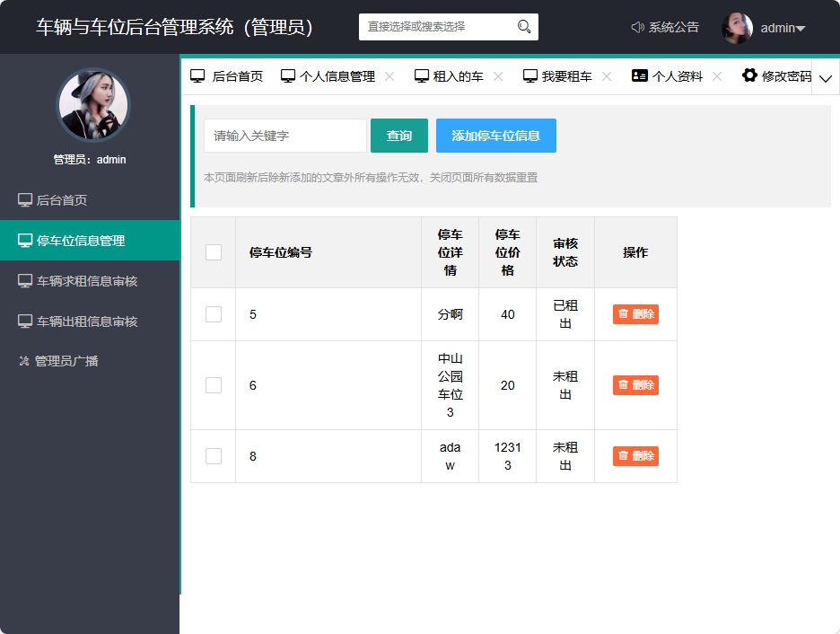This screenshot has height=634, width=840.
Task: Toggle the select-all checkbox in table header
Action: [x=213, y=252]
